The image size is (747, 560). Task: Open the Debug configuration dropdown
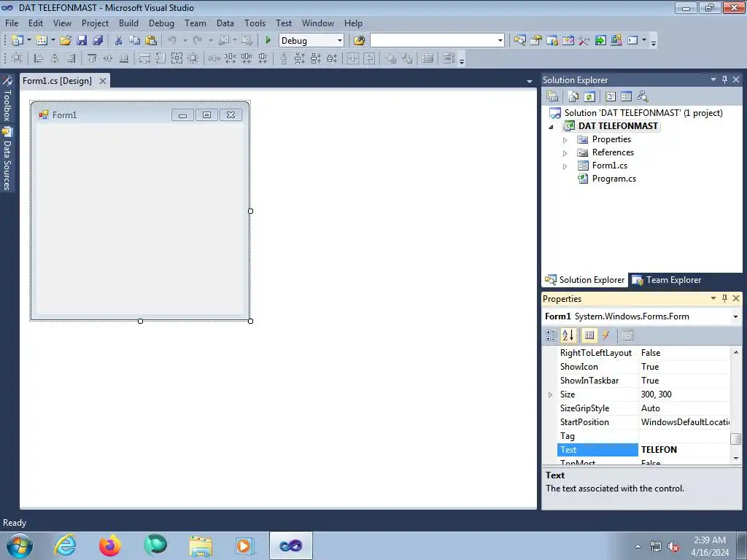(x=339, y=41)
